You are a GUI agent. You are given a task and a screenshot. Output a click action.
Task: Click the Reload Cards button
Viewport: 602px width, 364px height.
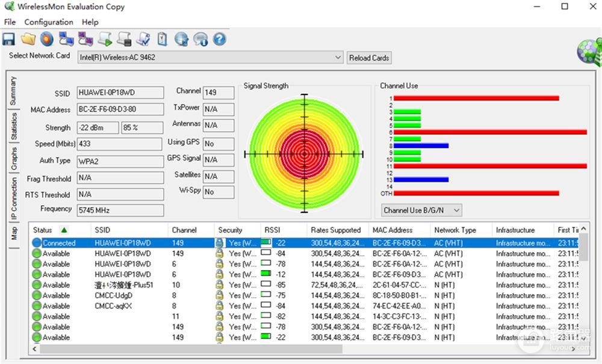tap(369, 58)
